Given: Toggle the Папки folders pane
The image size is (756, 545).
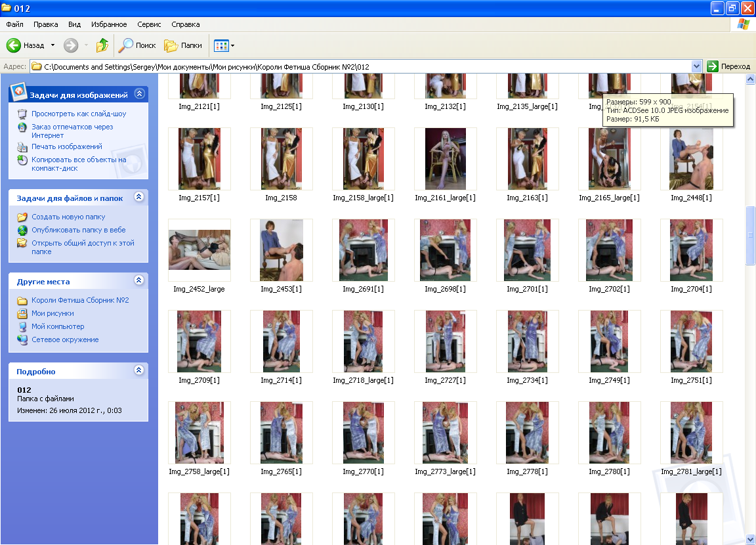Looking at the screenshot, I should pyautogui.click(x=183, y=45).
